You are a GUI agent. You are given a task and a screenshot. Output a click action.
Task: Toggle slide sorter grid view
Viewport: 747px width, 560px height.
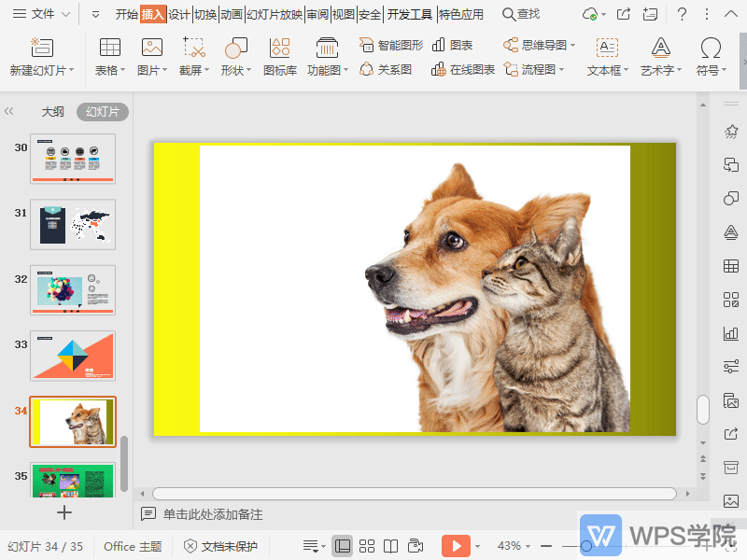pos(367,546)
